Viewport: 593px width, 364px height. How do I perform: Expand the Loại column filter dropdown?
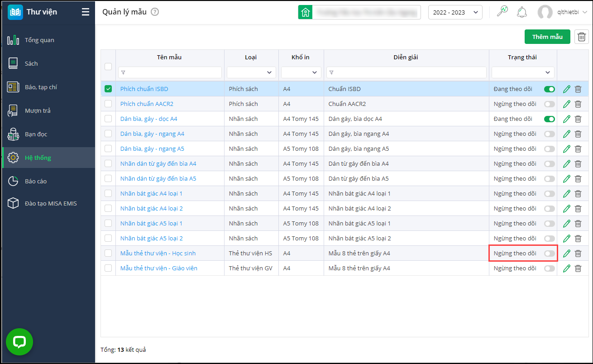coord(251,72)
